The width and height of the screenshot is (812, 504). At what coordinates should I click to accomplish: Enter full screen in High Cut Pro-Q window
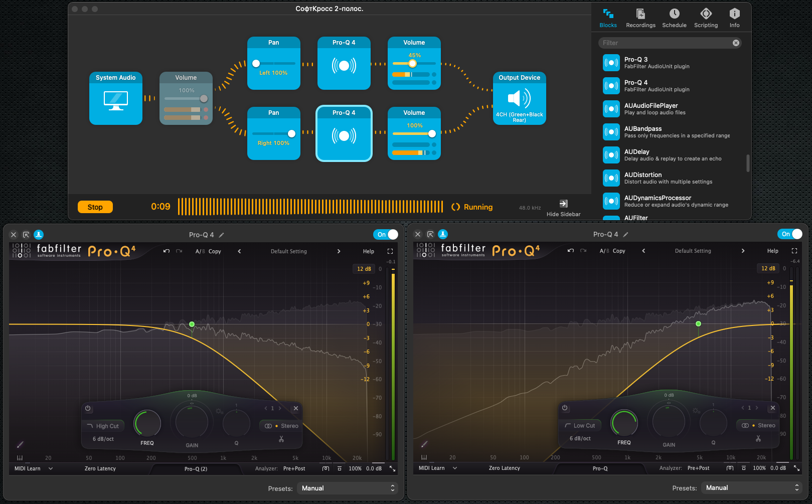pyautogui.click(x=390, y=251)
